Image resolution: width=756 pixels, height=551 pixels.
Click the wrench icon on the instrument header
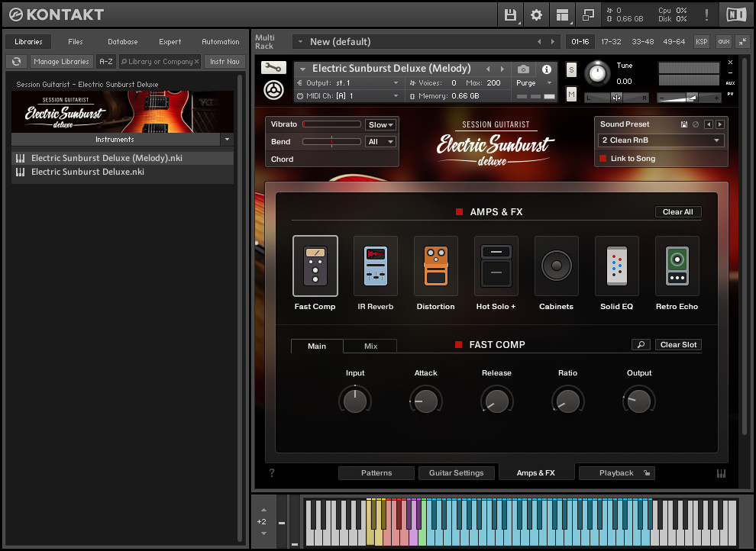click(x=272, y=67)
